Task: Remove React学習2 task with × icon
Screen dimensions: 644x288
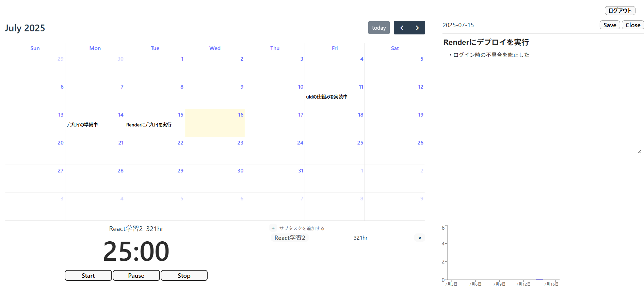Action: [420, 238]
